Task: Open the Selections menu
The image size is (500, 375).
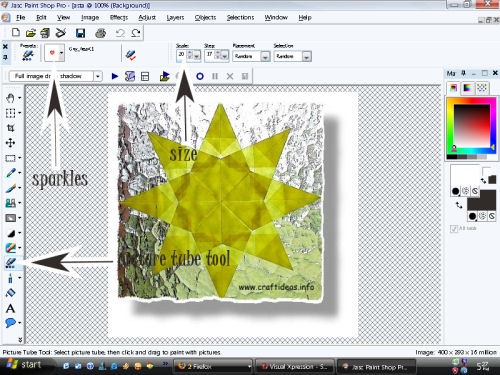Action: pos(240,17)
